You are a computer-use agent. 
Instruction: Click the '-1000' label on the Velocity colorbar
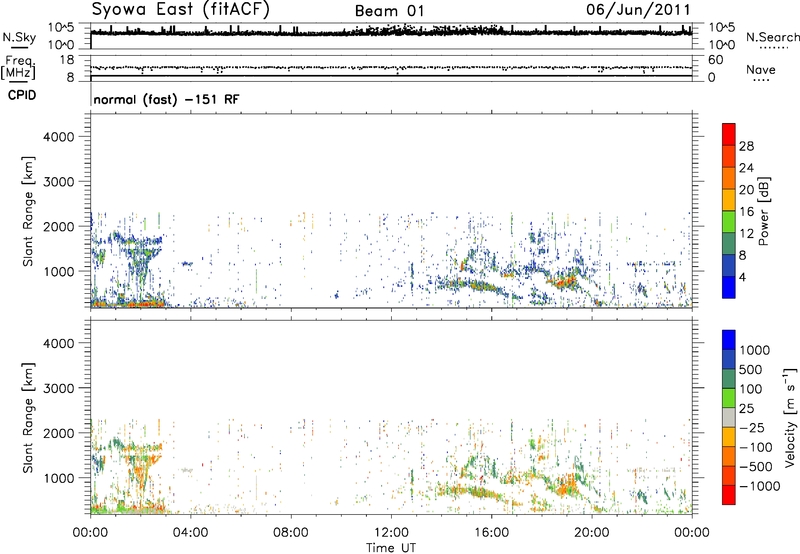[x=759, y=486]
